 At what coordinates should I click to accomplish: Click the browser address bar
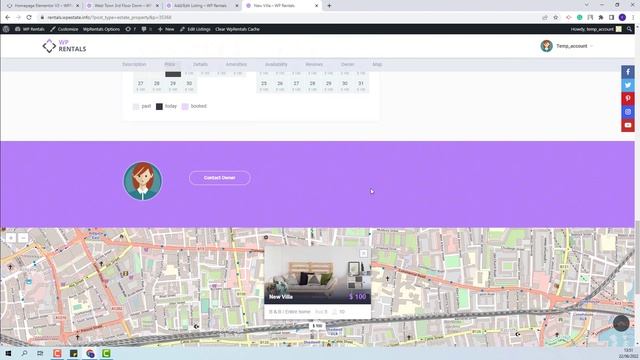tap(286, 17)
